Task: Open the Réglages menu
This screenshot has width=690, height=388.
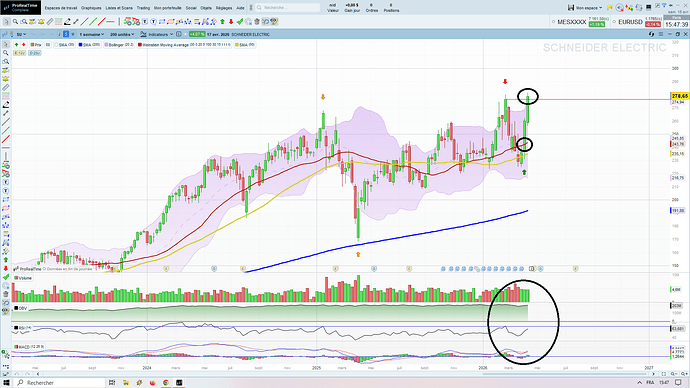Action: click(x=224, y=8)
